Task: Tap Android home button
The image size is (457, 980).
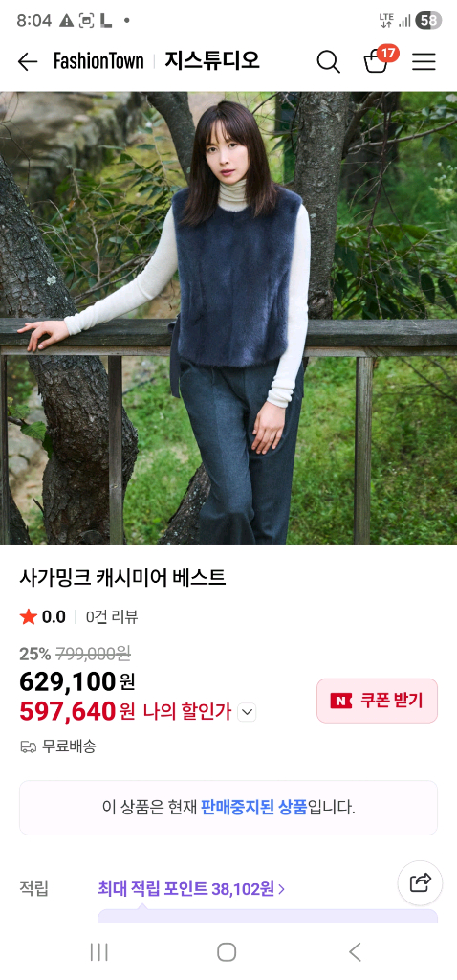Action: [x=227, y=952]
